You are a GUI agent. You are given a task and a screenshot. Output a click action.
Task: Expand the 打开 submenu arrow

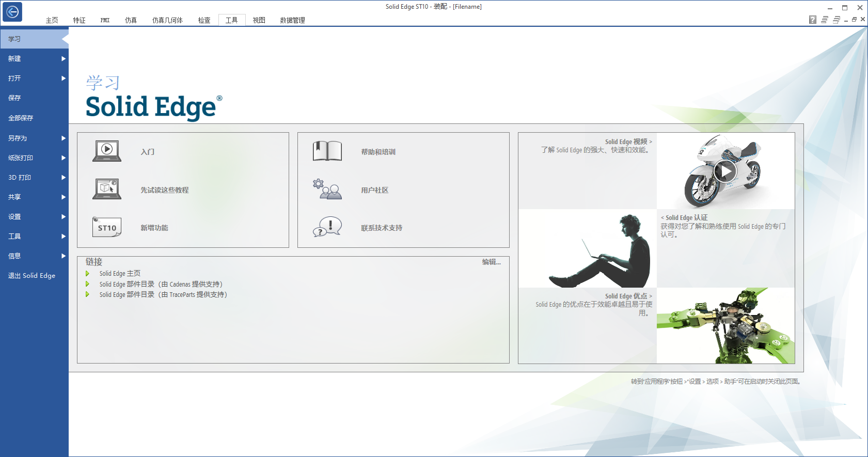64,78
